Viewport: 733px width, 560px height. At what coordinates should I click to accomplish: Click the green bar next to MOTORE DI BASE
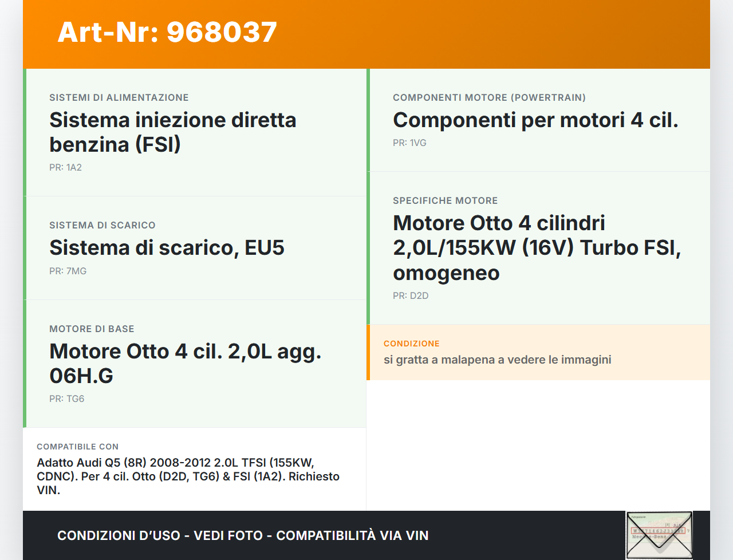click(x=24, y=364)
